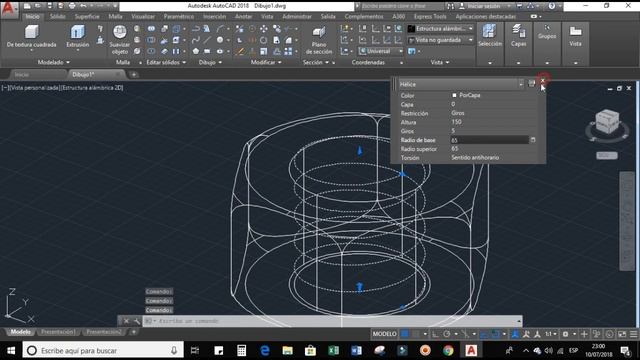Click the Undo arrow in quick access toolbar
Image resolution: width=640 pixels, height=360 pixels.
(x=83, y=6)
